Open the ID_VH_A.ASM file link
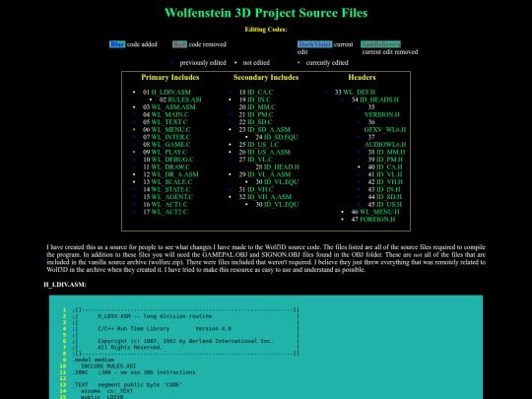The image size is (532, 399). pos(269,197)
